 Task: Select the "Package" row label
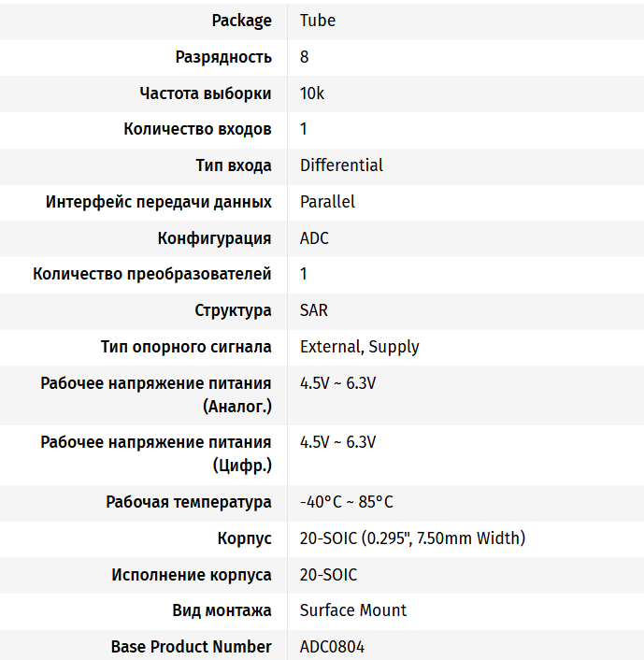[x=241, y=21]
